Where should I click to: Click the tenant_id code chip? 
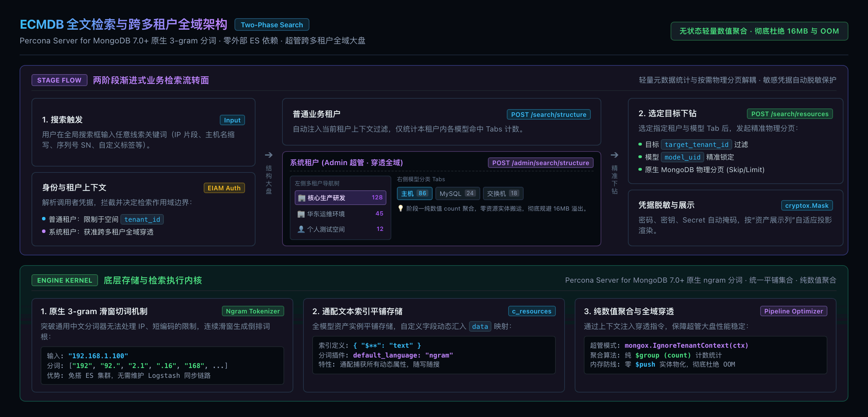click(x=142, y=219)
